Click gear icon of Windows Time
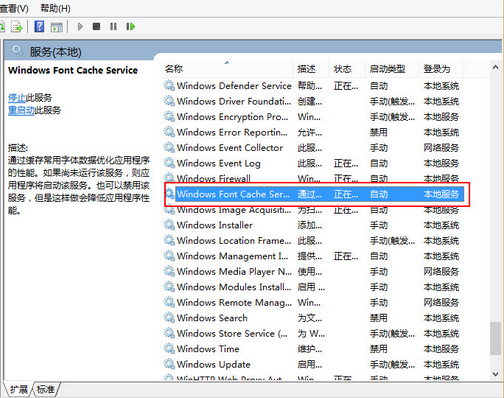This screenshot has width=504, height=398. (x=169, y=349)
